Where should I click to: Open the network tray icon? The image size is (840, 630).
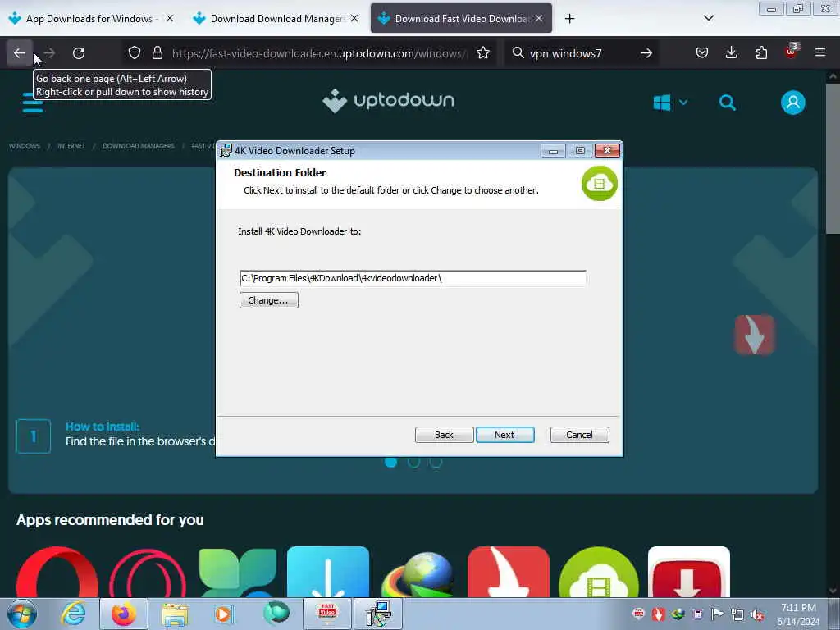[737, 614]
